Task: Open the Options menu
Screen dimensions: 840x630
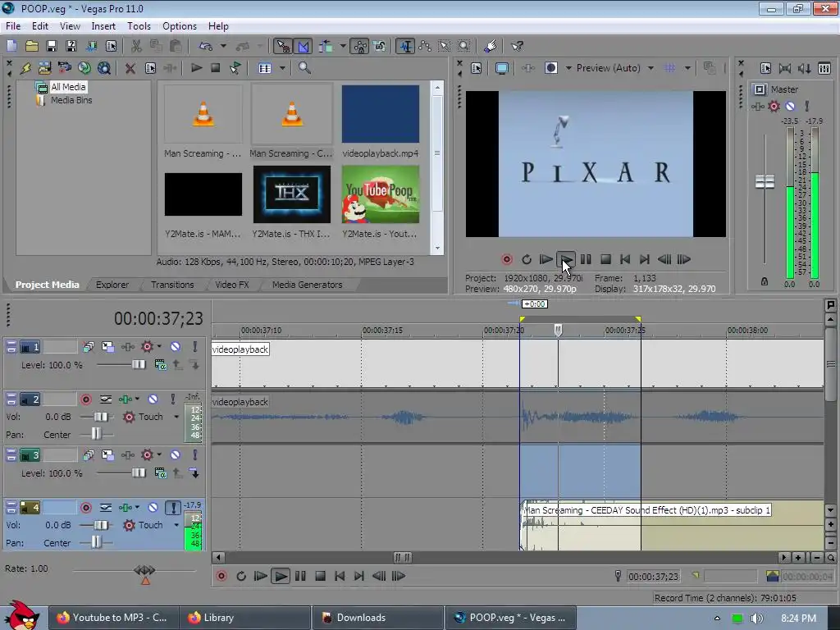Action: (x=180, y=25)
